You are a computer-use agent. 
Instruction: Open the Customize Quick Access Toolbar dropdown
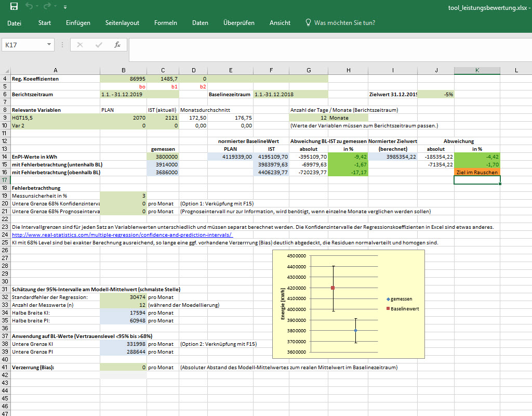[x=65, y=7]
